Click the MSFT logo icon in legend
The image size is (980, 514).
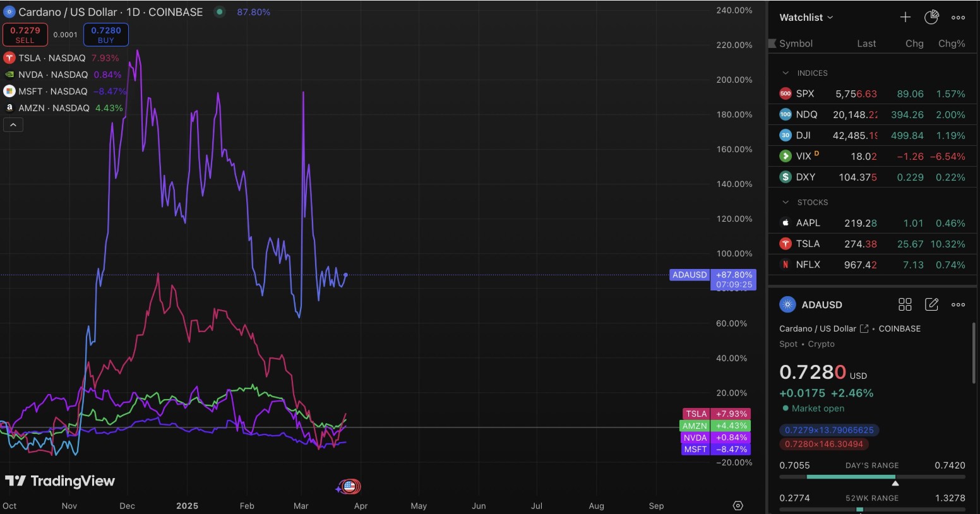9,92
